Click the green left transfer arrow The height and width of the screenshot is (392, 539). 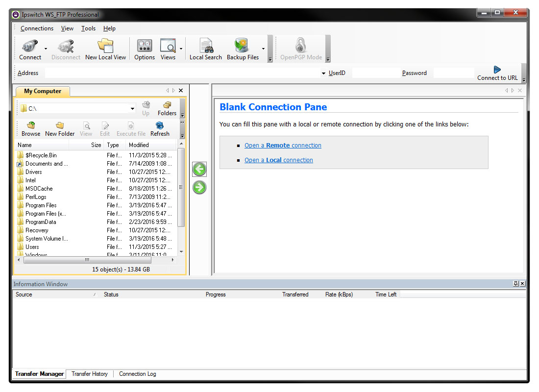[x=199, y=169]
